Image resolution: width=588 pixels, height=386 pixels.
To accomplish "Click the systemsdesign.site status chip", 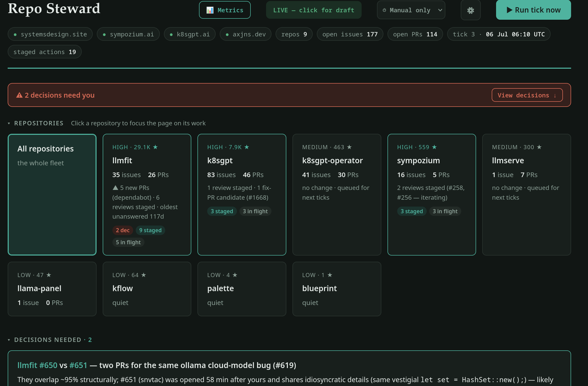I will (50, 34).
